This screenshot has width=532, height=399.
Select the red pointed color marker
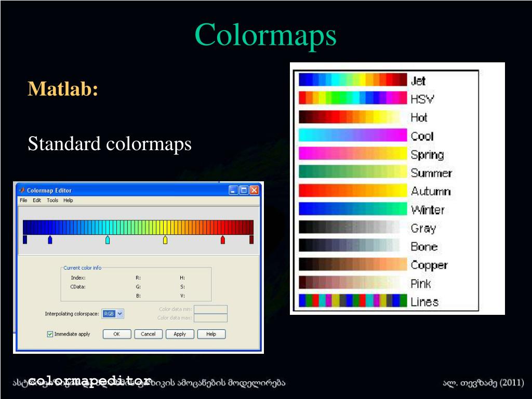[x=223, y=240]
